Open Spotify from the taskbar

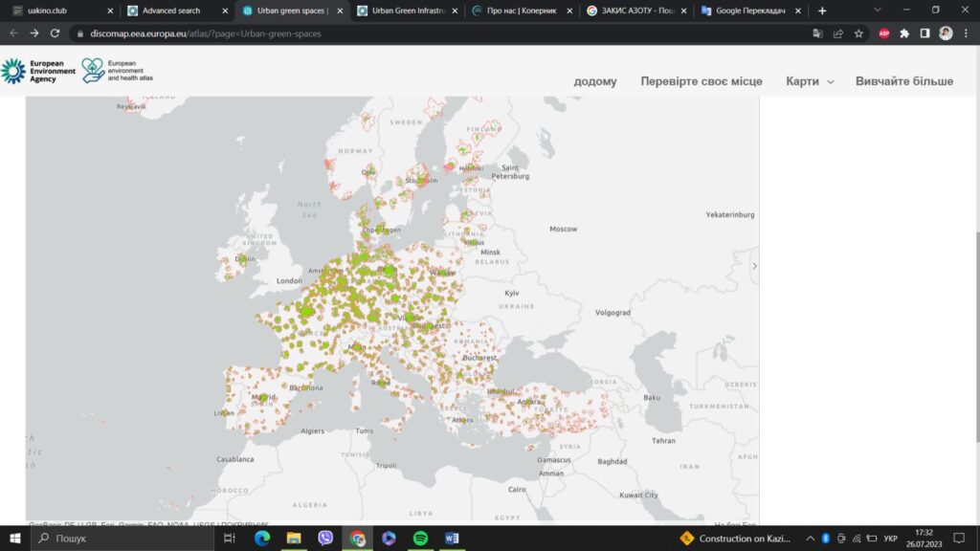[x=420, y=539]
